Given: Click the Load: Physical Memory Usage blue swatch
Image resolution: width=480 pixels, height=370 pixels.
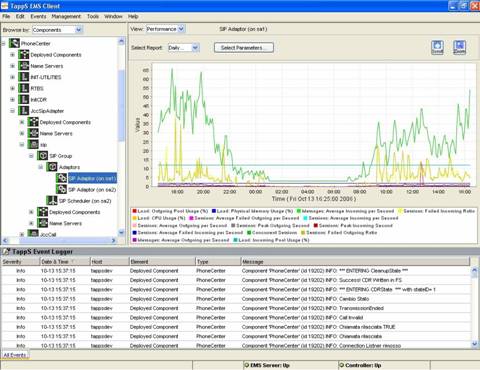Looking at the screenshot, I should pyautogui.click(x=214, y=211).
